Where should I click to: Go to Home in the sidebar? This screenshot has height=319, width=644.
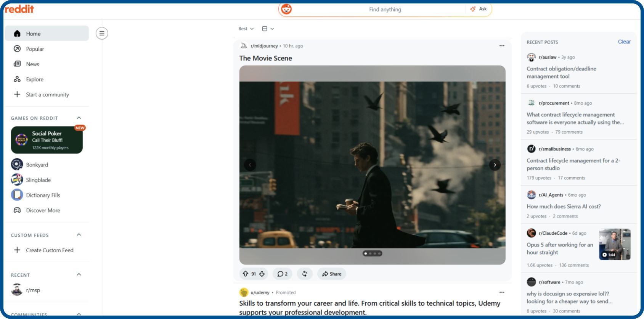[x=47, y=34]
